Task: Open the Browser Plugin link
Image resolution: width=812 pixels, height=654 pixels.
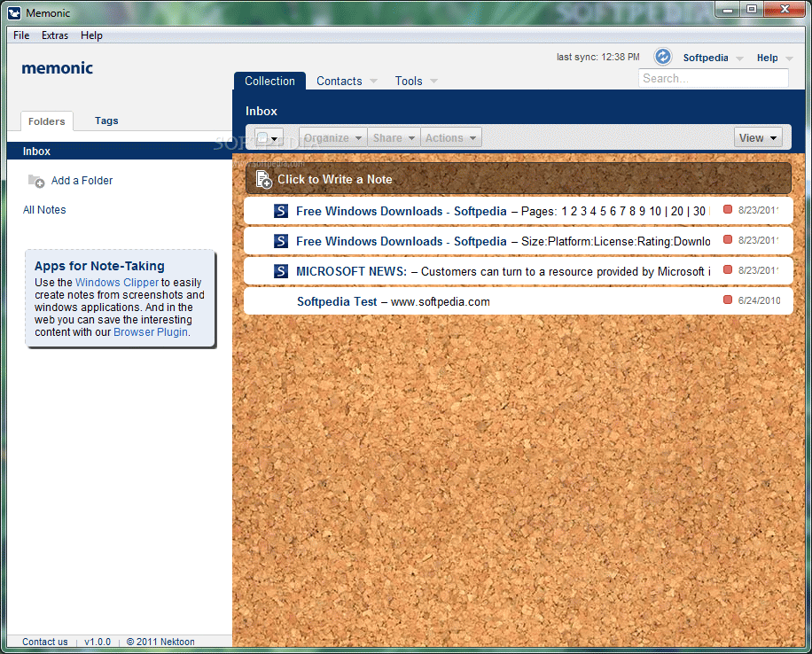Action: pyautogui.click(x=151, y=332)
